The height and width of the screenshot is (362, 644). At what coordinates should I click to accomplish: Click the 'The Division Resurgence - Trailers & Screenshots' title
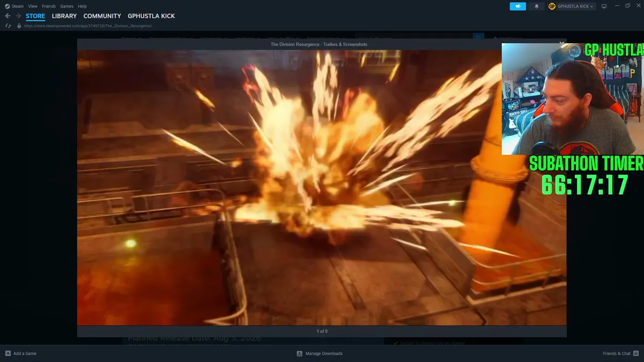[319, 44]
